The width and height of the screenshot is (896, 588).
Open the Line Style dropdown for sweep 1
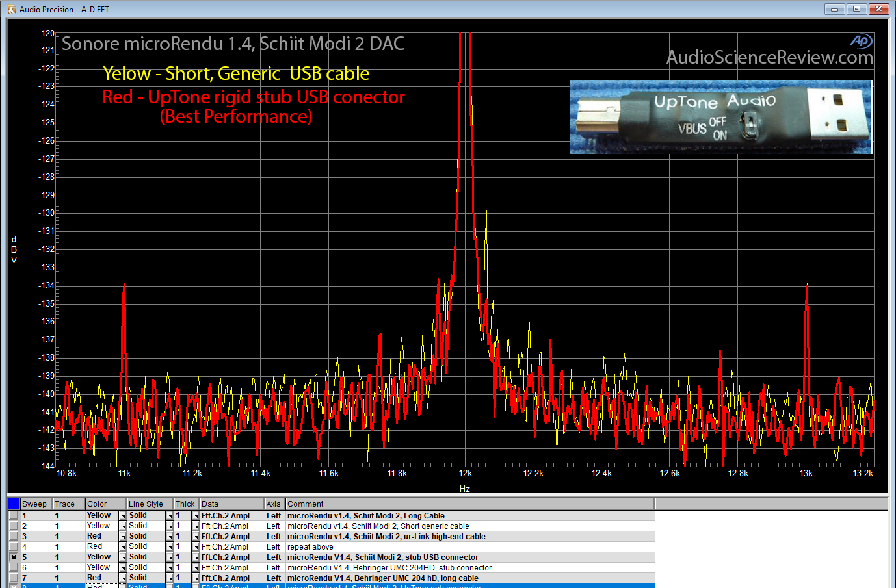[170, 515]
